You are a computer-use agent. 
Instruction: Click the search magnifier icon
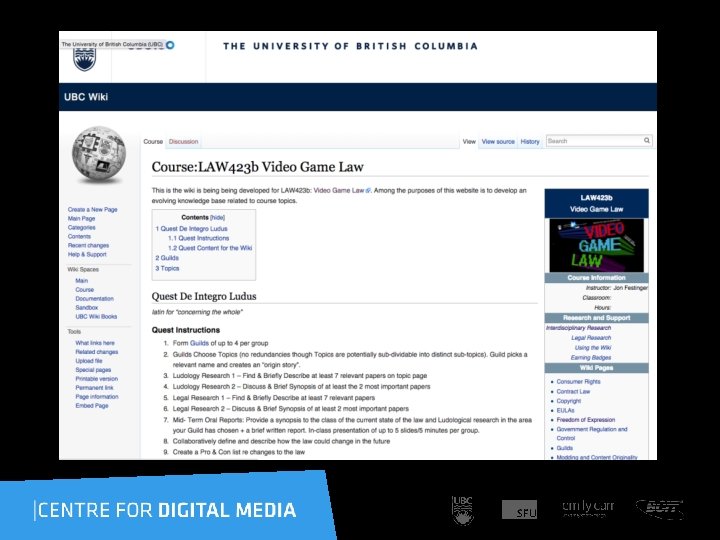647,141
